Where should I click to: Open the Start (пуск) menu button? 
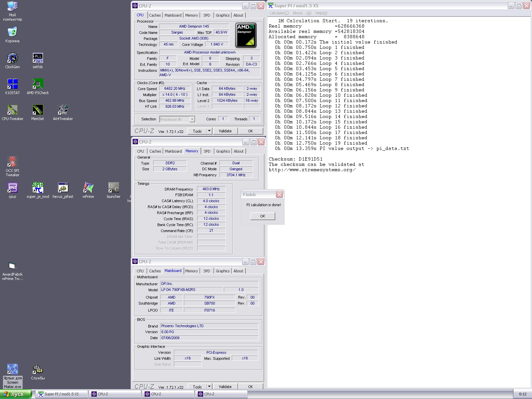click(16, 394)
